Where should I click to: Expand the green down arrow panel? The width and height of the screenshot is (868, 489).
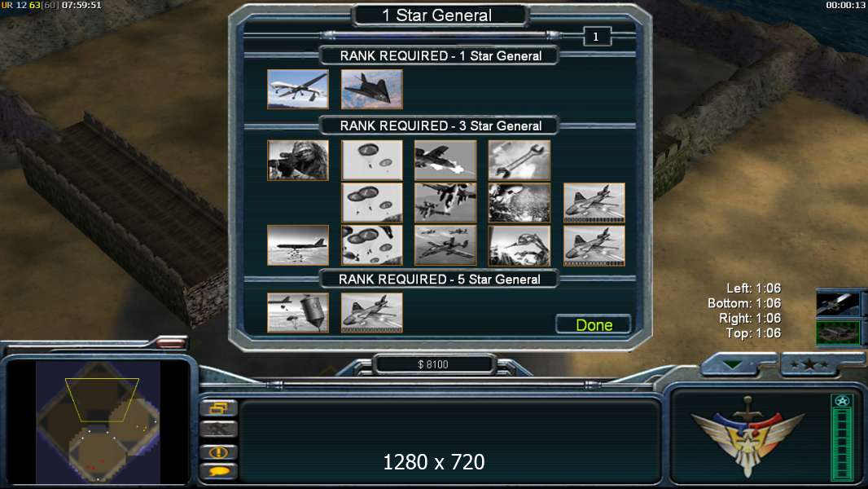732,365
